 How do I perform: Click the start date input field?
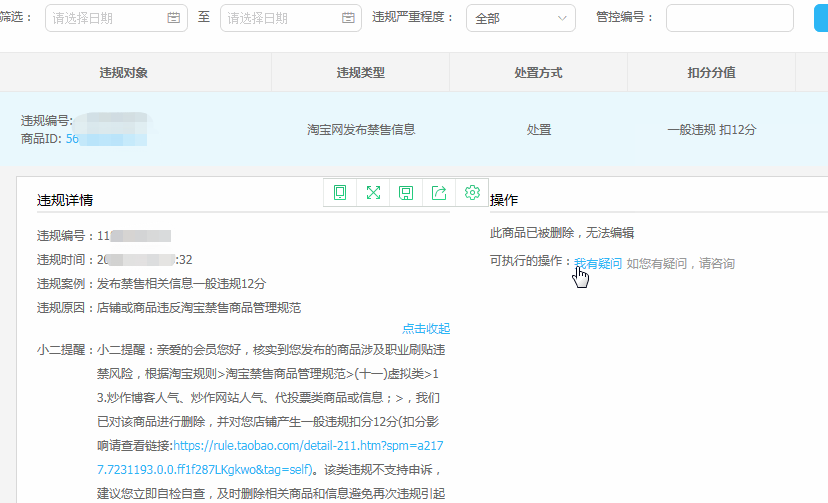coord(116,18)
